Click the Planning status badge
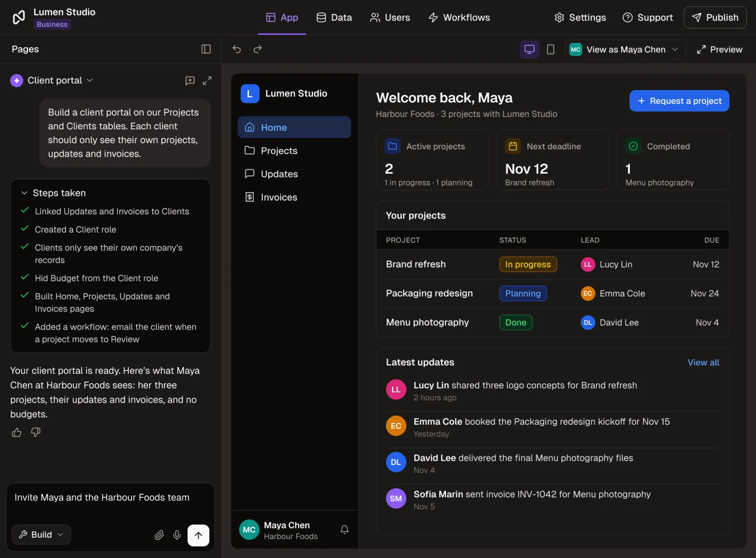The height and width of the screenshot is (558, 756). tap(523, 294)
